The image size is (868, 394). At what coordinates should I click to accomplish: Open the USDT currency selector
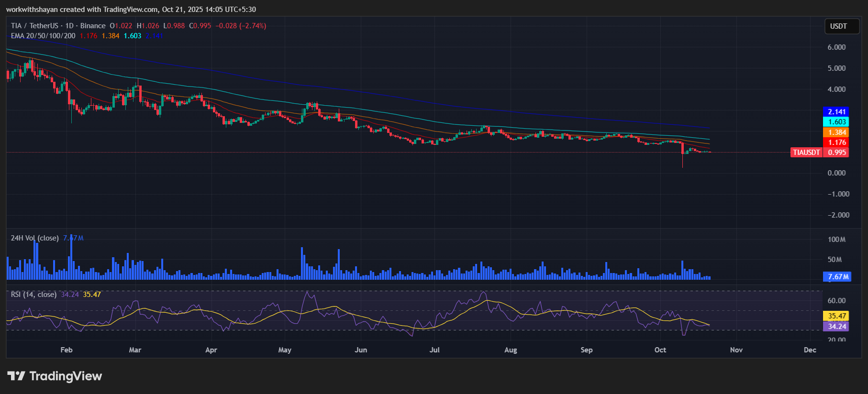click(x=838, y=26)
